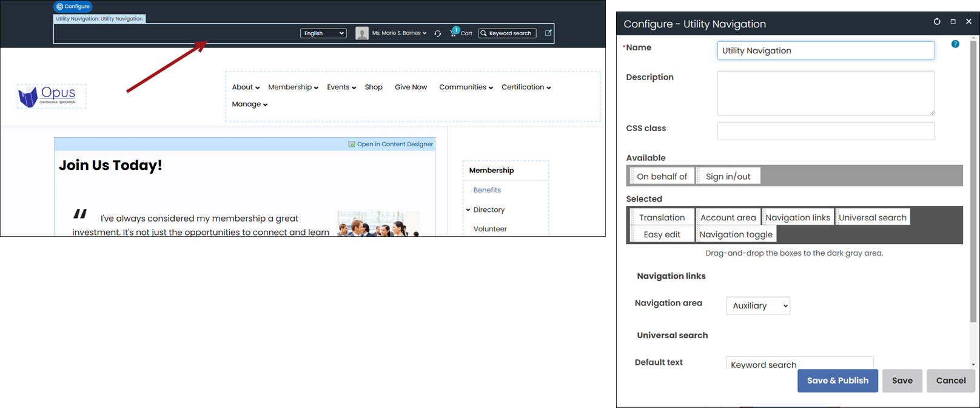Click the Save & Publish button
The height and width of the screenshot is (408, 980).
point(837,381)
